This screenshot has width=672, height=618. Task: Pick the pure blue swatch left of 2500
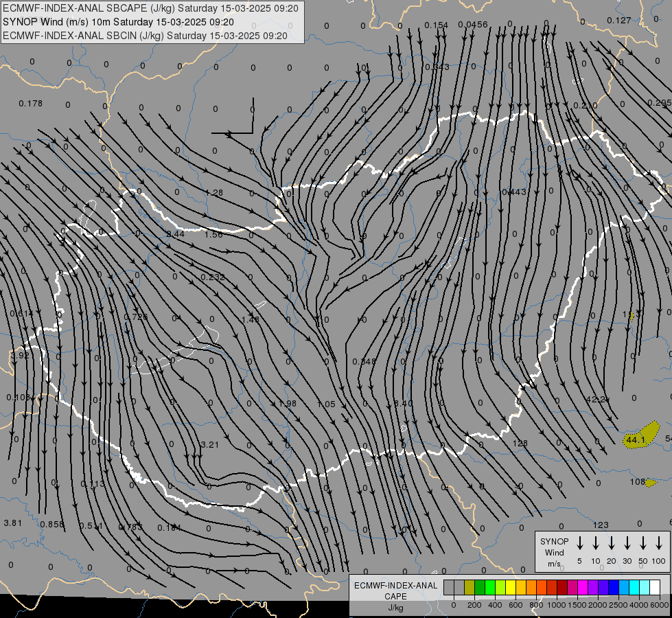click(613, 588)
